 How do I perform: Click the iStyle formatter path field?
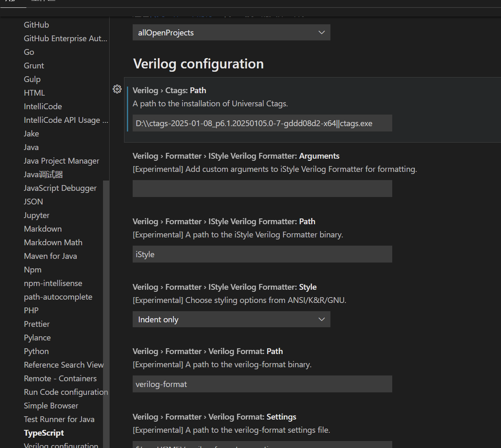point(262,254)
